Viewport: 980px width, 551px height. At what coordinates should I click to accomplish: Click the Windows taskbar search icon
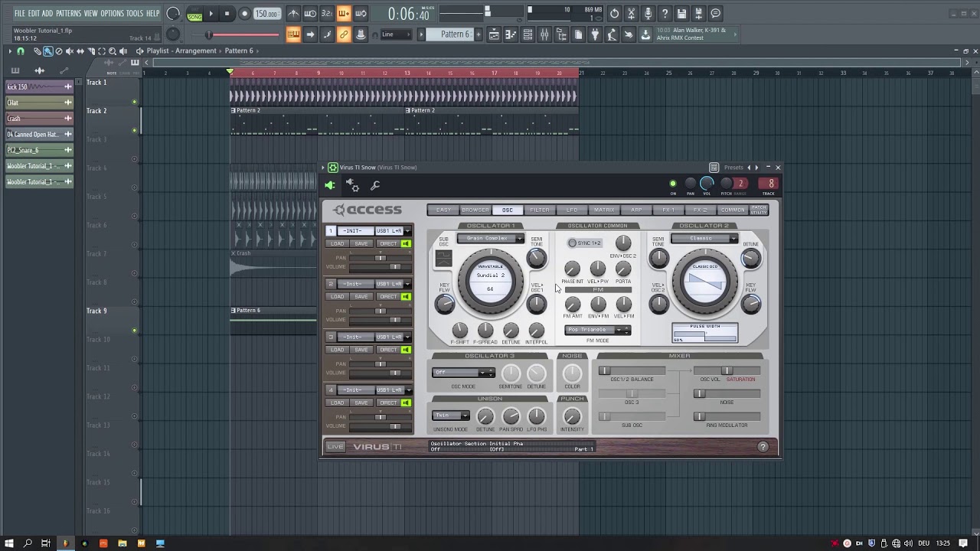click(28, 543)
